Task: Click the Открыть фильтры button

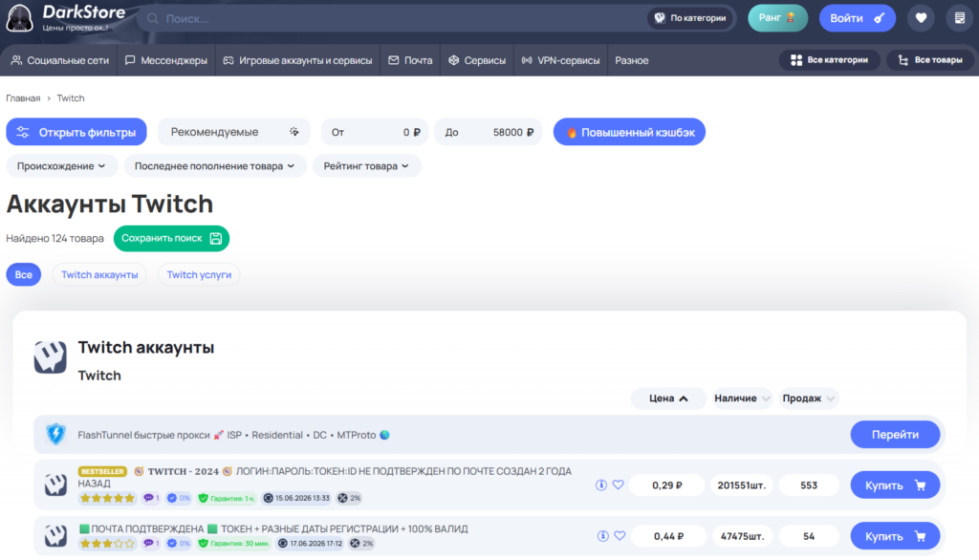Action: pyautogui.click(x=76, y=132)
